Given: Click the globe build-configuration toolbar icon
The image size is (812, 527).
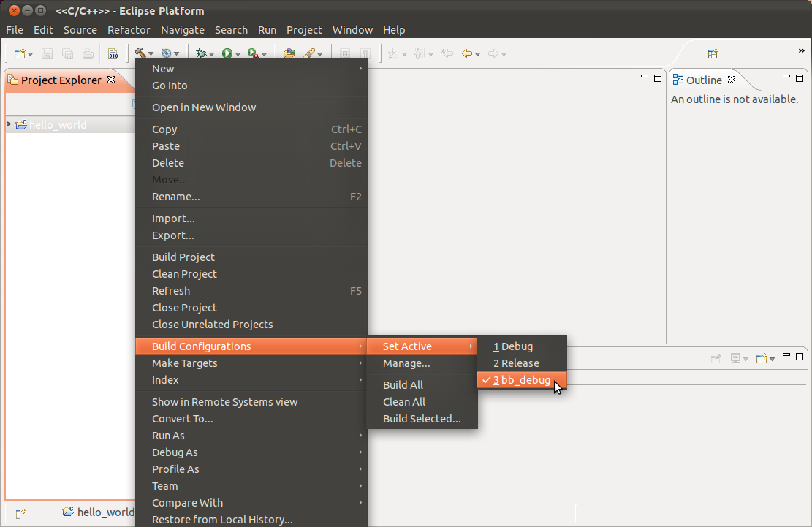Looking at the screenshot, I should click(166, 53).
